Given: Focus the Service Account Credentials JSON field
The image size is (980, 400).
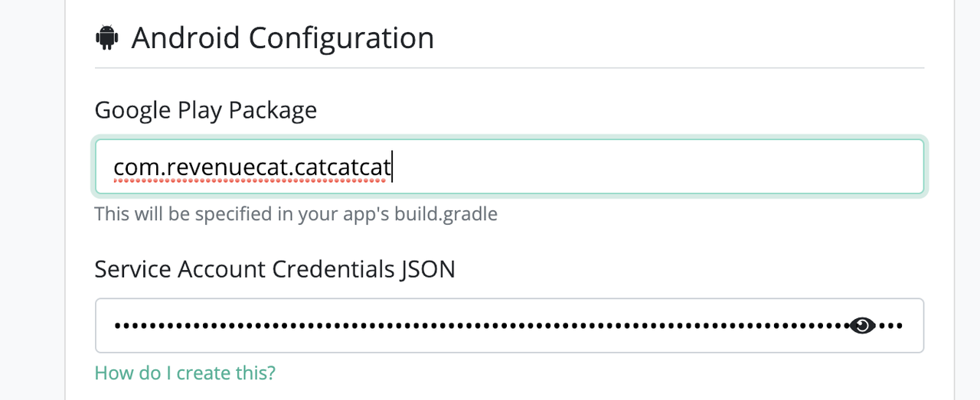Looking at the screenshot, I should point(509,326).
